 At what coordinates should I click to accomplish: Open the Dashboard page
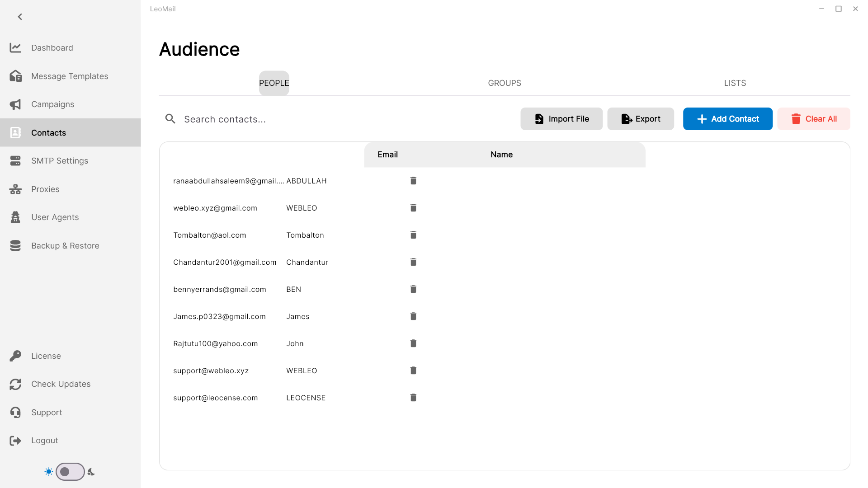70,48
